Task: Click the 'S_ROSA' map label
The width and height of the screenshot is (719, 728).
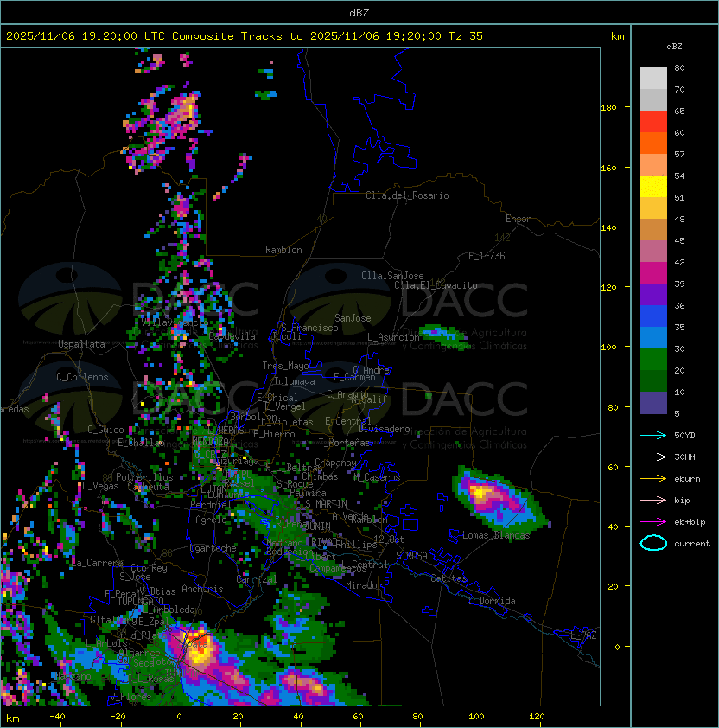Action: (x=411, y=556)
